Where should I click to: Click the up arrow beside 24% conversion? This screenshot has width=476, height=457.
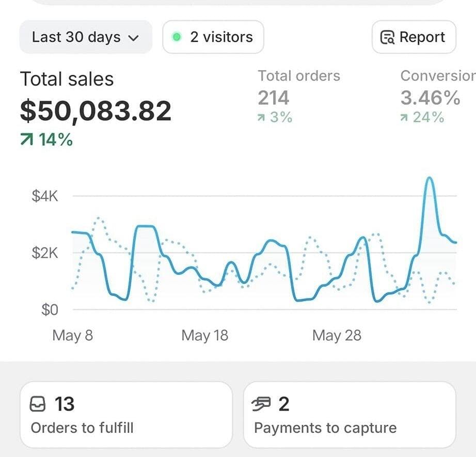coord(404,118)
